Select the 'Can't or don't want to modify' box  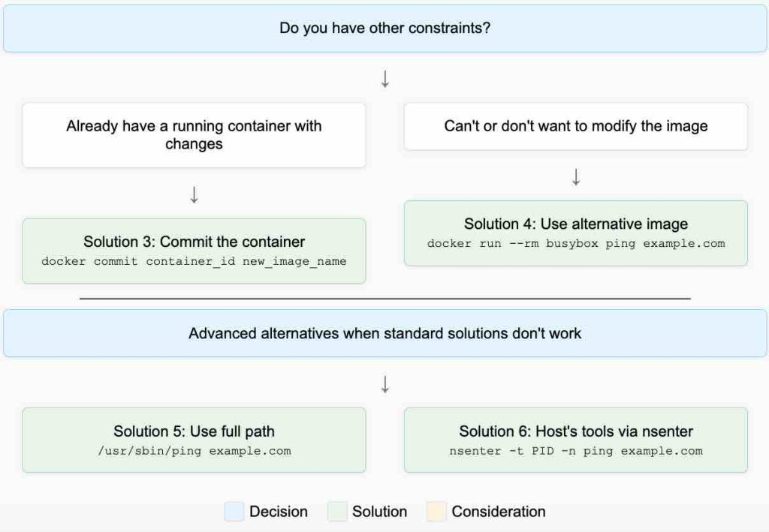coord(576,126)
